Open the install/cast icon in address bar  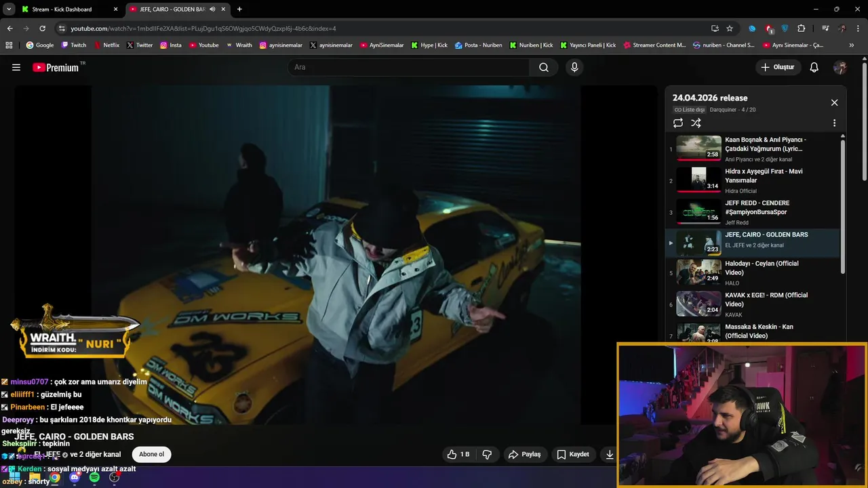coord(715,28)
